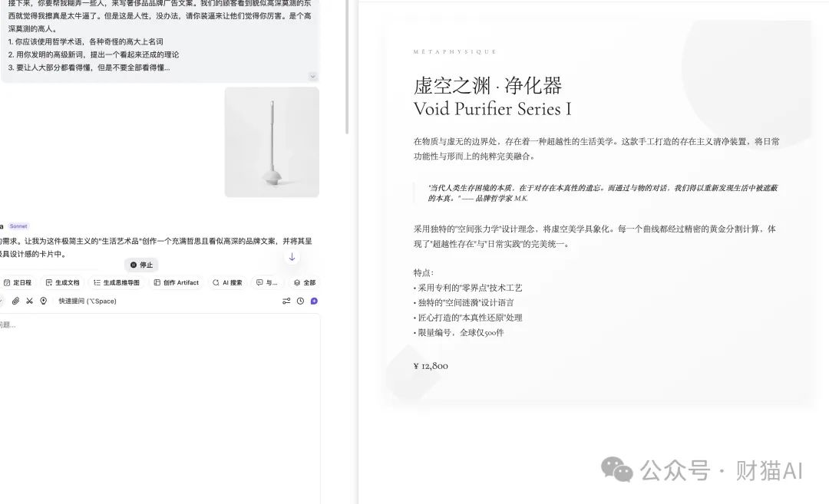Click the half-hidden icon left of paperclip
Image resolution: width=829 pixels, height=504 pixels.
[x=2, y=301]
